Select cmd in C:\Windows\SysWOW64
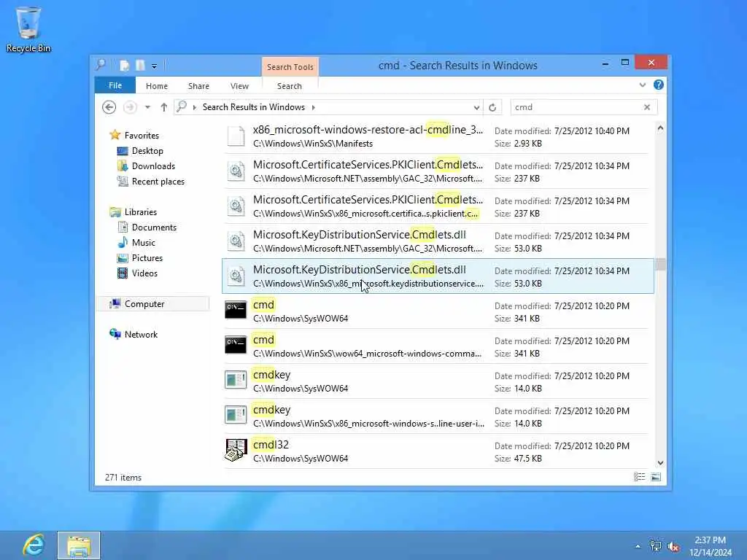747x560 pixels. [438, 311]
